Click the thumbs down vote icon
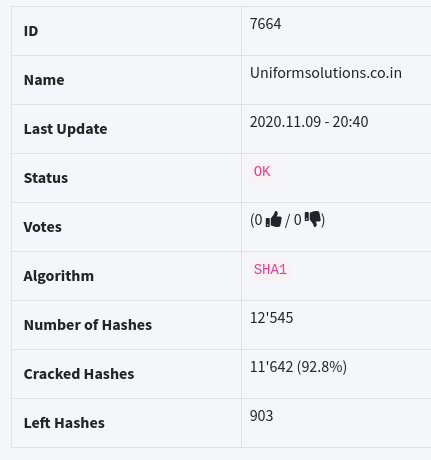Screen dimensions: 431x460 (x=313, y=219)
